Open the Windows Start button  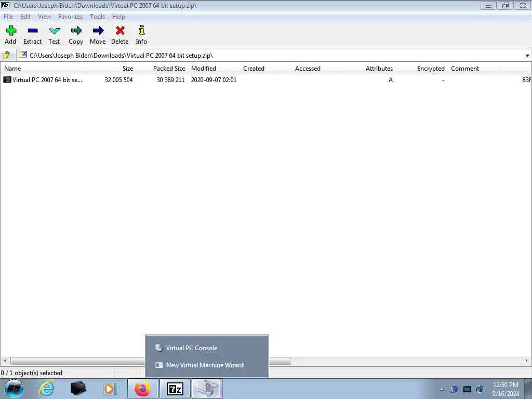click(x=14, y=389)
